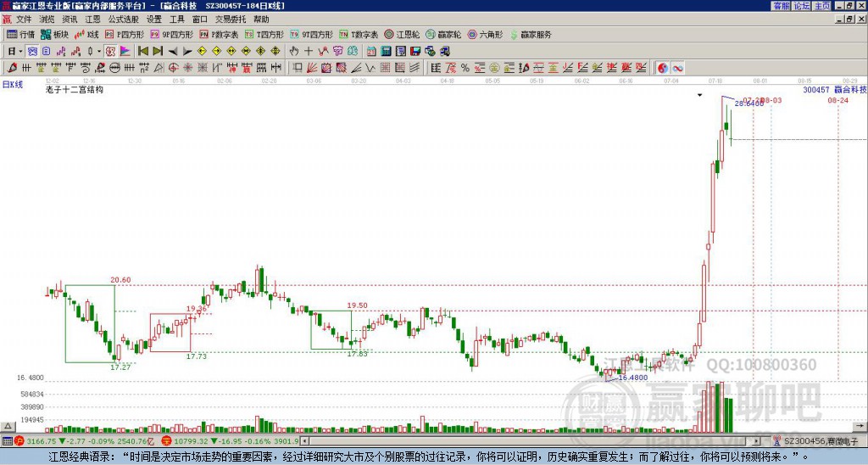868x465 pixels.
Task: Open the 论坛 forum link
Action: point(802,6)
